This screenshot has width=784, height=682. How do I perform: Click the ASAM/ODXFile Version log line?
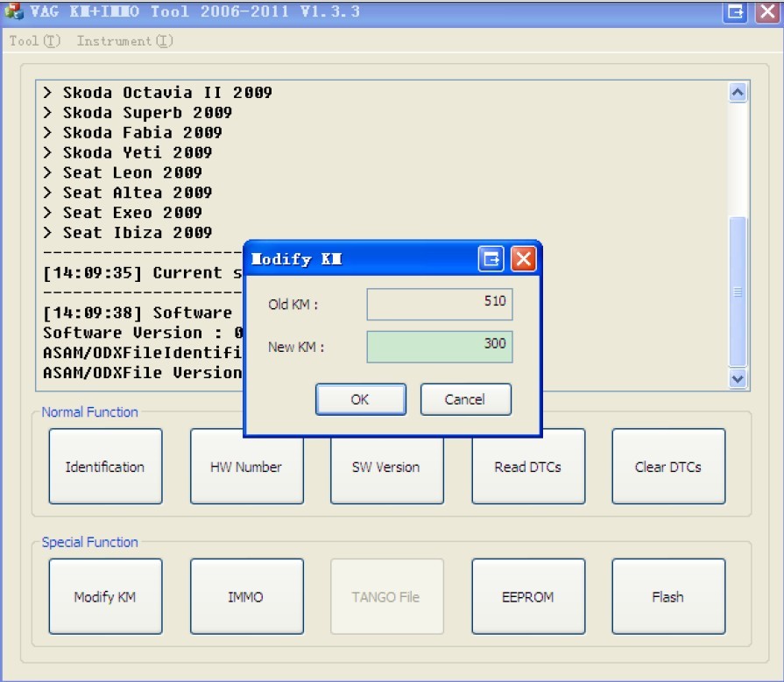point(143,373)
